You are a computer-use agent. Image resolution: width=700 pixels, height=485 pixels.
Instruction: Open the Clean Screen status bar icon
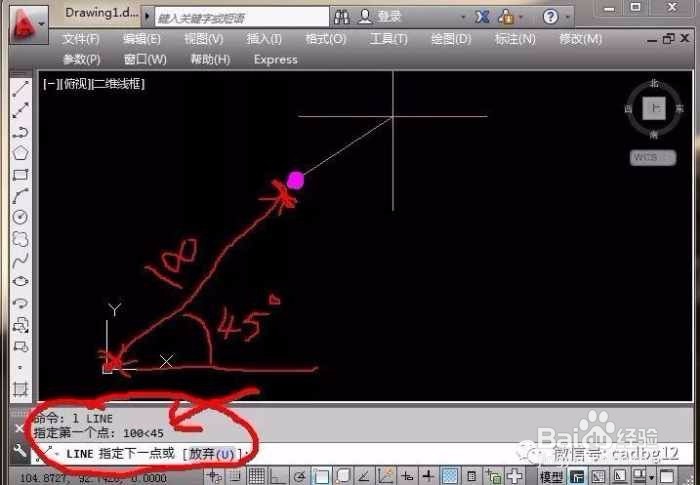click(667, 477)
